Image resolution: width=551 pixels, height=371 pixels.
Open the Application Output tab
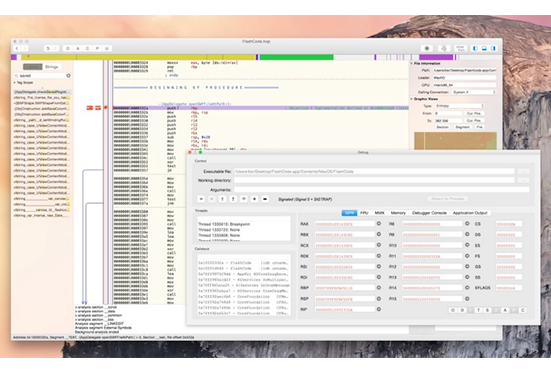470,213
